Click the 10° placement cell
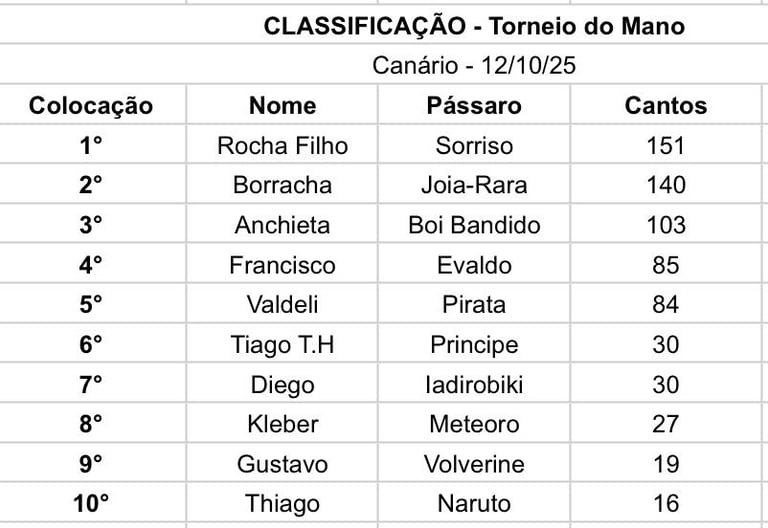The width and height of the screenshot is (768, 528). click(92, 503)
